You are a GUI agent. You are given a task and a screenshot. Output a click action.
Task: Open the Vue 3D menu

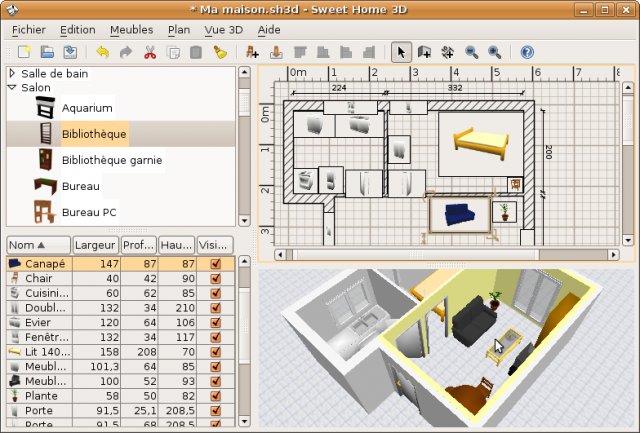click(x=224, y=30)
